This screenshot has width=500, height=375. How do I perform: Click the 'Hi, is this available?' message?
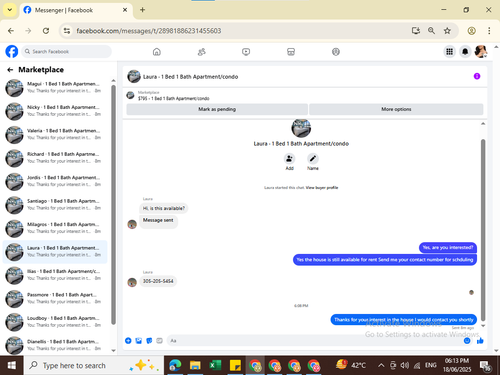pos(164,208)
